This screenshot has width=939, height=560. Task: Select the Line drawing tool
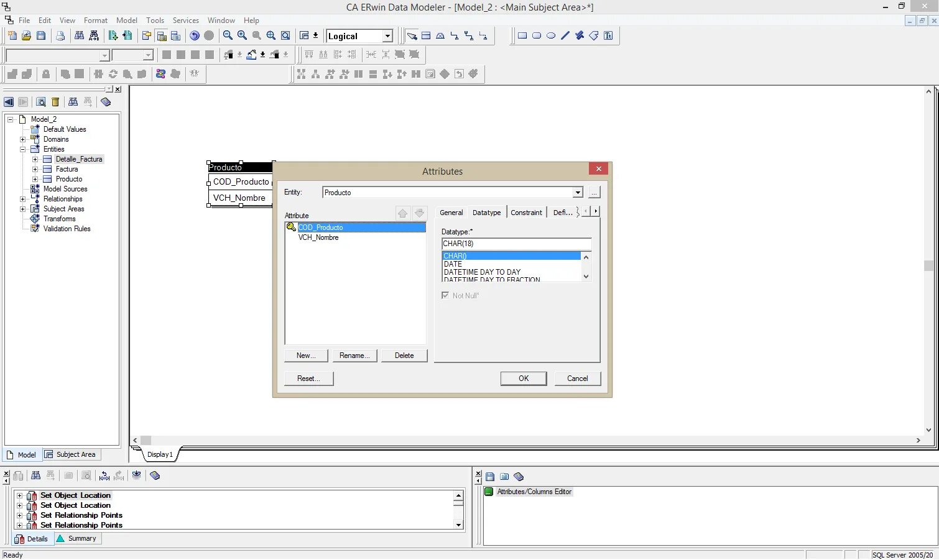coord(565,35)
